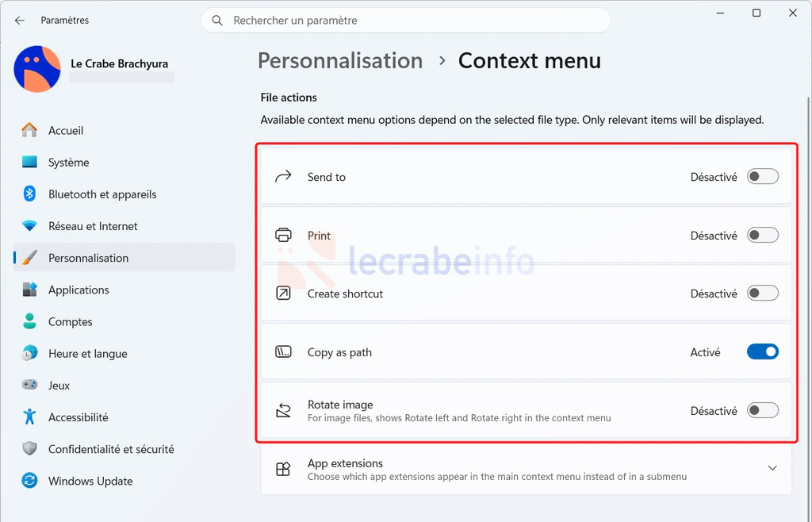
Task: Go back to Personnalisation via breadcrumb
Action: tap(340, 60)
